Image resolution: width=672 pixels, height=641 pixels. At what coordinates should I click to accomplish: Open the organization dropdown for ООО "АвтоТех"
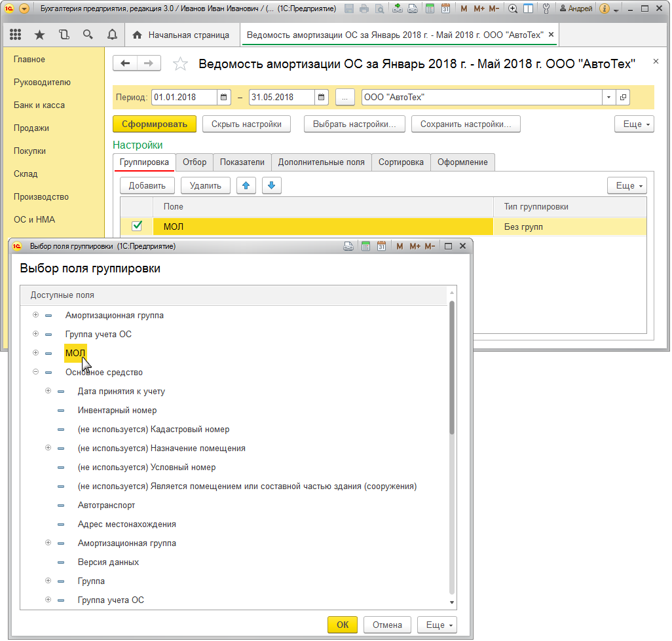point(608,98)
